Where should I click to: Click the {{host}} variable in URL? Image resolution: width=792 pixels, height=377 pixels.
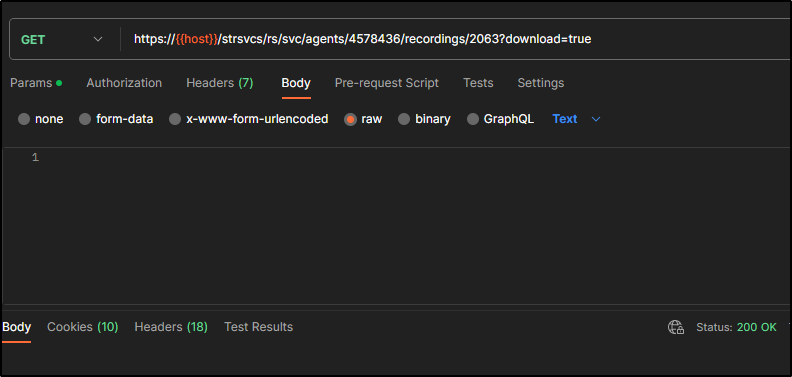(x=196, y=39)
